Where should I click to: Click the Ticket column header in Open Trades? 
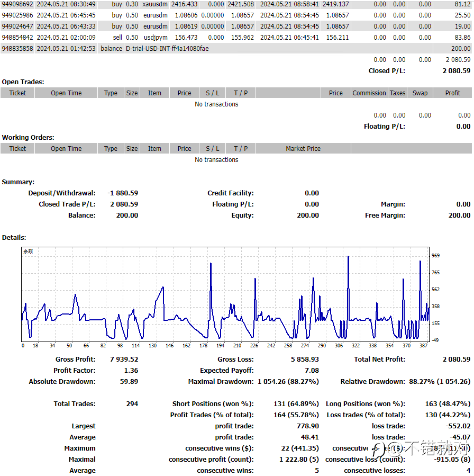(x=17, y=93)
